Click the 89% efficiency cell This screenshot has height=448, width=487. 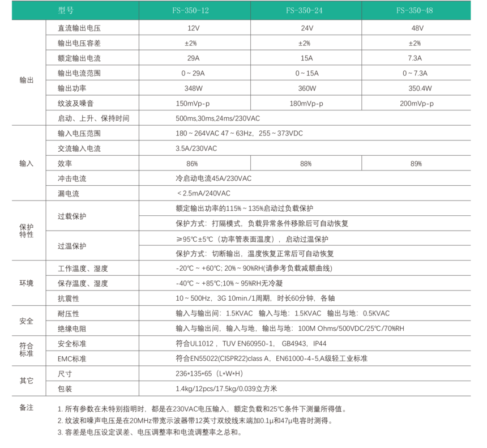[x=416, y=164]
